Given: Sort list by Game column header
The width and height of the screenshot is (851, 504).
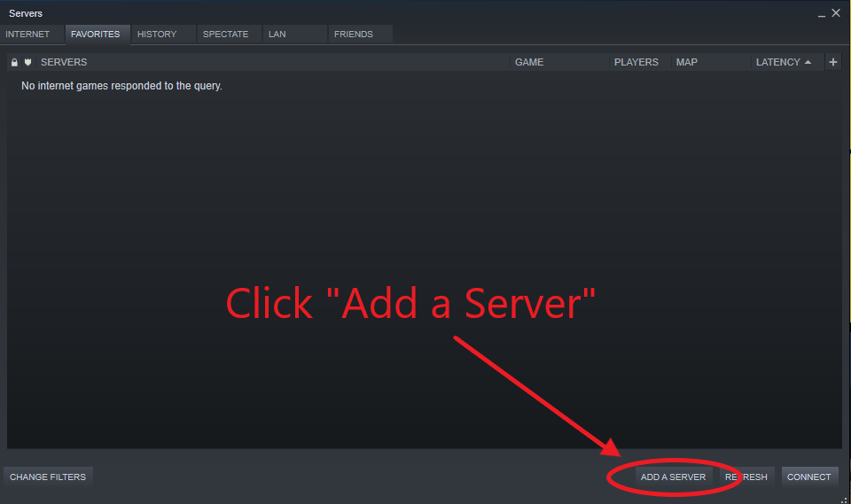Looking at the screenshot, I should click(x=559, y=62).
